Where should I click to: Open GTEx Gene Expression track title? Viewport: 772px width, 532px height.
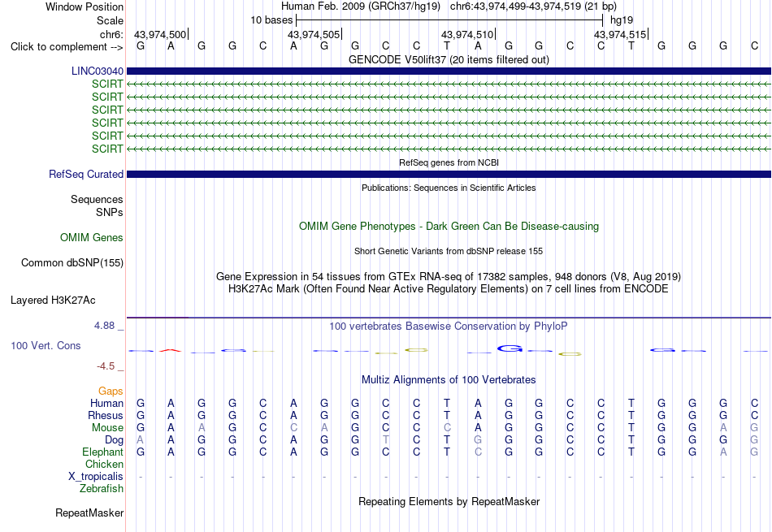click(x=449, y=277)
